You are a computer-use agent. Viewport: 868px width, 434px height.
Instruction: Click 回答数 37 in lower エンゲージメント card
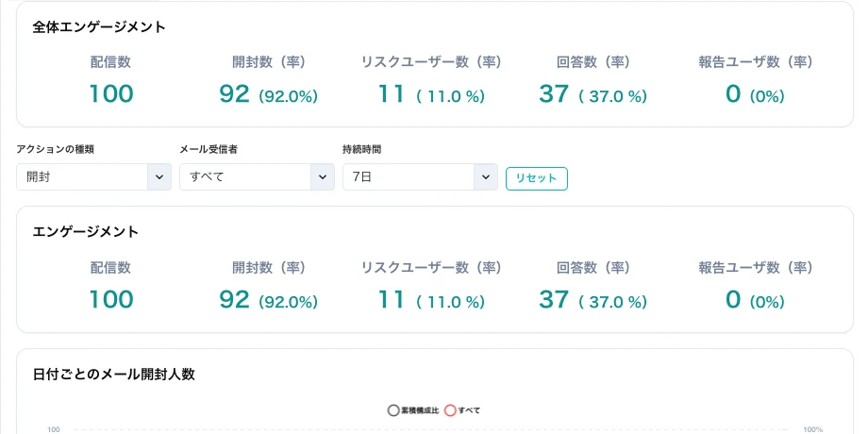[x=554, y=299]
